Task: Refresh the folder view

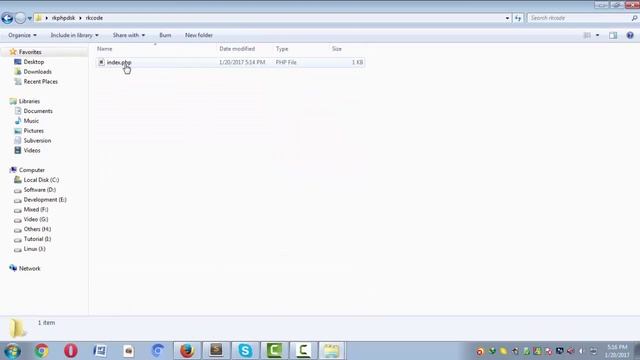Action: [x=518, y=18]
